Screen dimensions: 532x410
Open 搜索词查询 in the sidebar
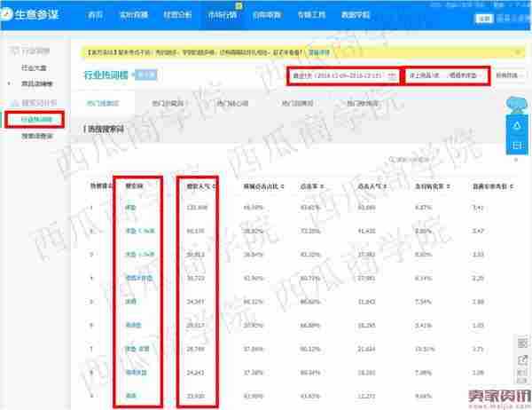[37, 136]
